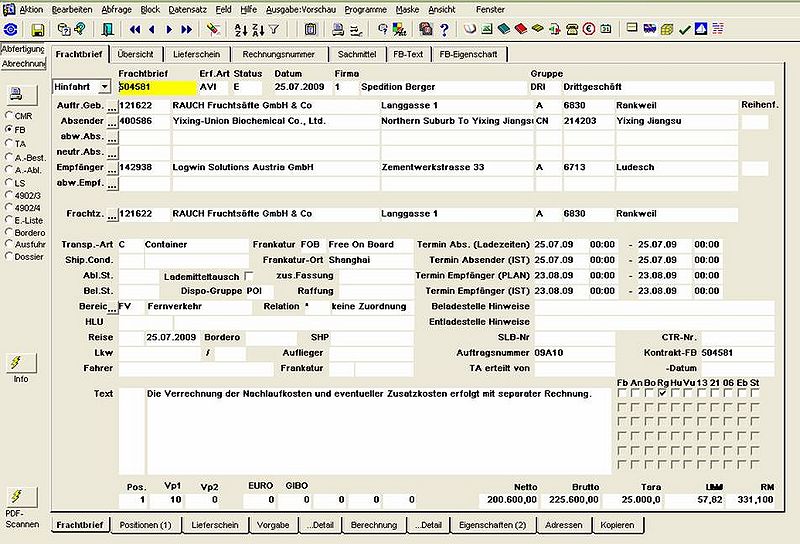Open lookup button next to Auftr.Geb.
The width and height of the screenshot is (800, 544).
(112, 107)
